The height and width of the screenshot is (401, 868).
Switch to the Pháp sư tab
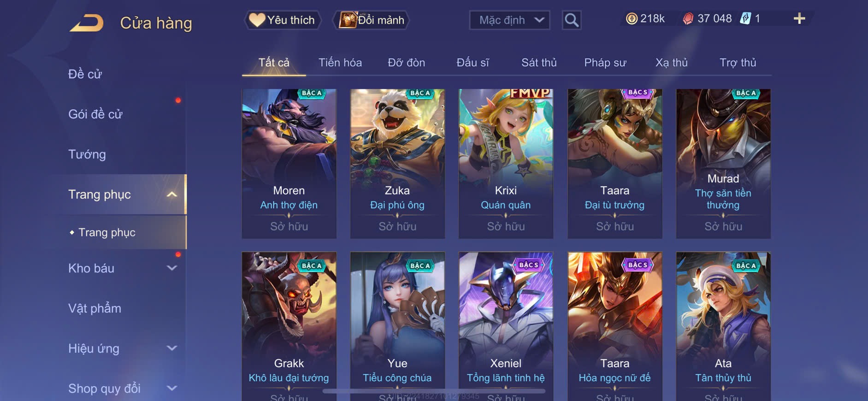[x=605, y=63]
